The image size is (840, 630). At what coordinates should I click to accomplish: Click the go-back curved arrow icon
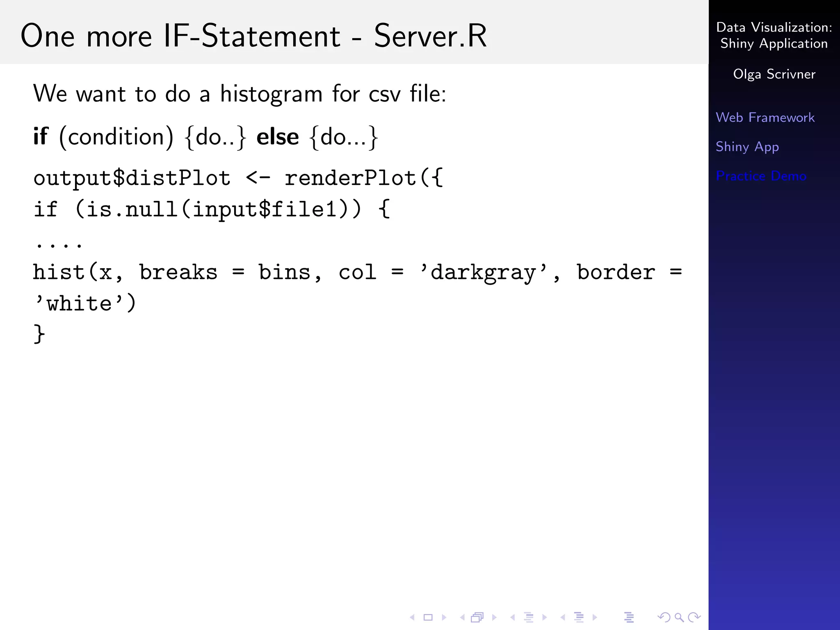click(x=664, y=617)
